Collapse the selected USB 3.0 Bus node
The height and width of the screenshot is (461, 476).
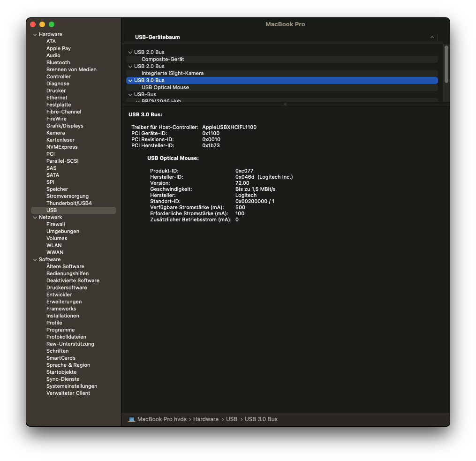coord(130,80)
